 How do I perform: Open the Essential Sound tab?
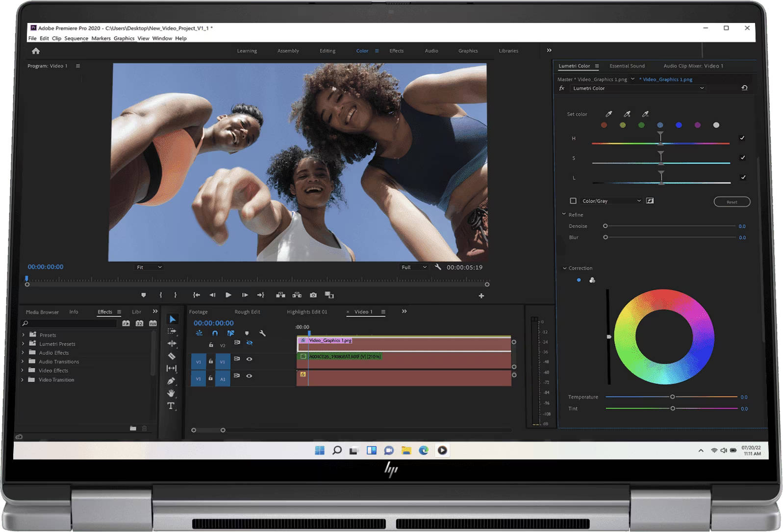[x=627, y=66]
